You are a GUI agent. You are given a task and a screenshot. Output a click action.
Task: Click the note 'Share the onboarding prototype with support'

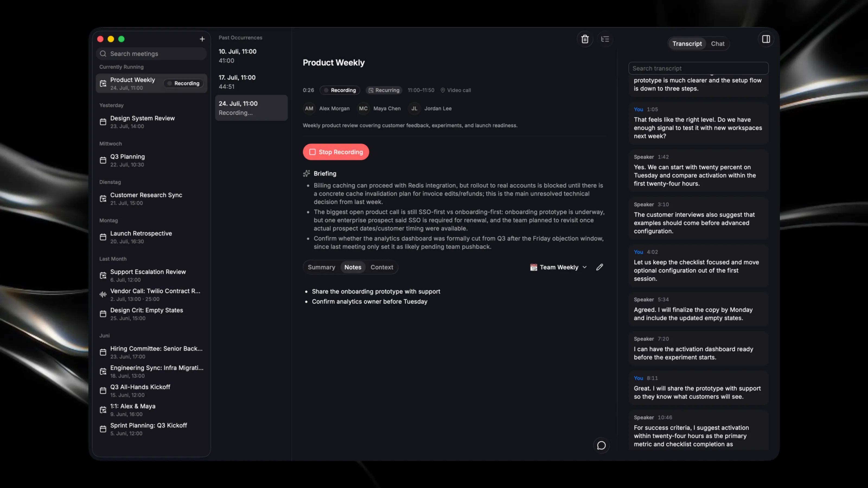(x=376, y=292)
